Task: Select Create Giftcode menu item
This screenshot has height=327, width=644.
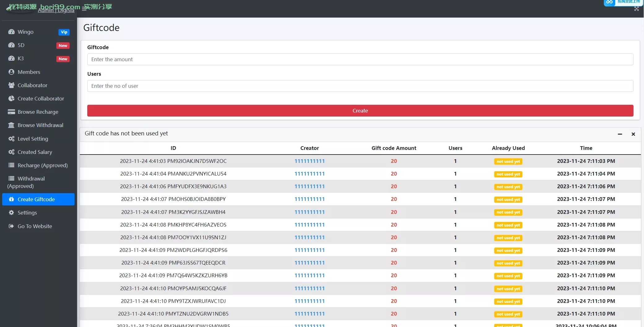Action: tap(38, 199)
